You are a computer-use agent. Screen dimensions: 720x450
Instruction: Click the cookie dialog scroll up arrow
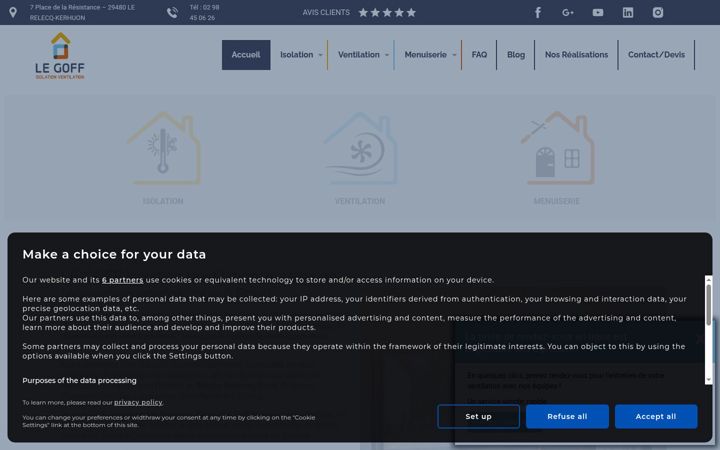pyautogui.click(x=709, y=279)
